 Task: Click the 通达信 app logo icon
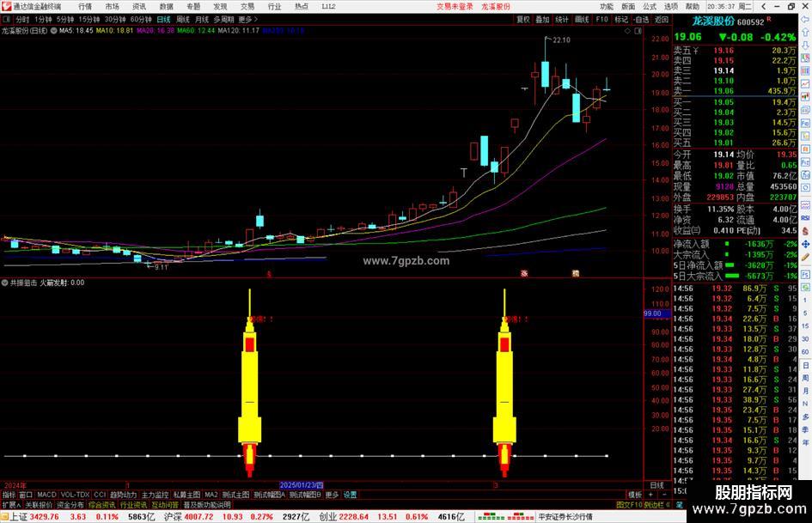coord(6,6)
